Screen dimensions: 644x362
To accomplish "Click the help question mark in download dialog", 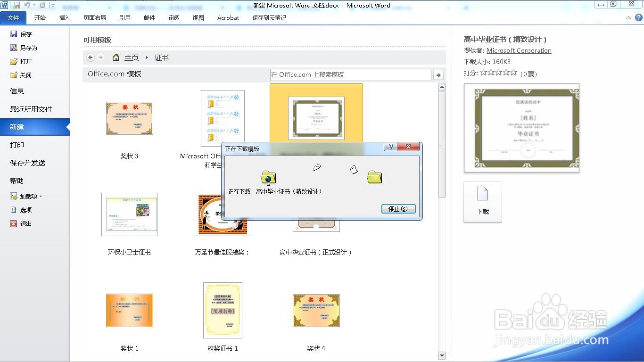I will tap(390, 147).
